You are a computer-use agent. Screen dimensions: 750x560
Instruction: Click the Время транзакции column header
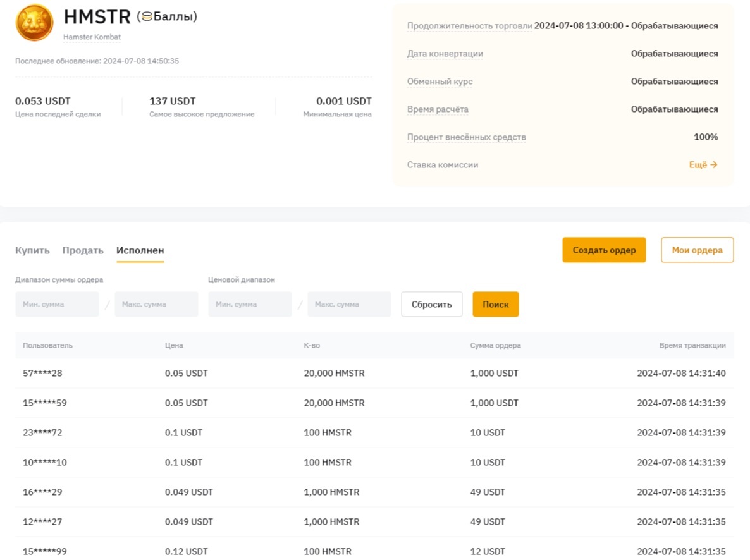(x=692, y=345)
